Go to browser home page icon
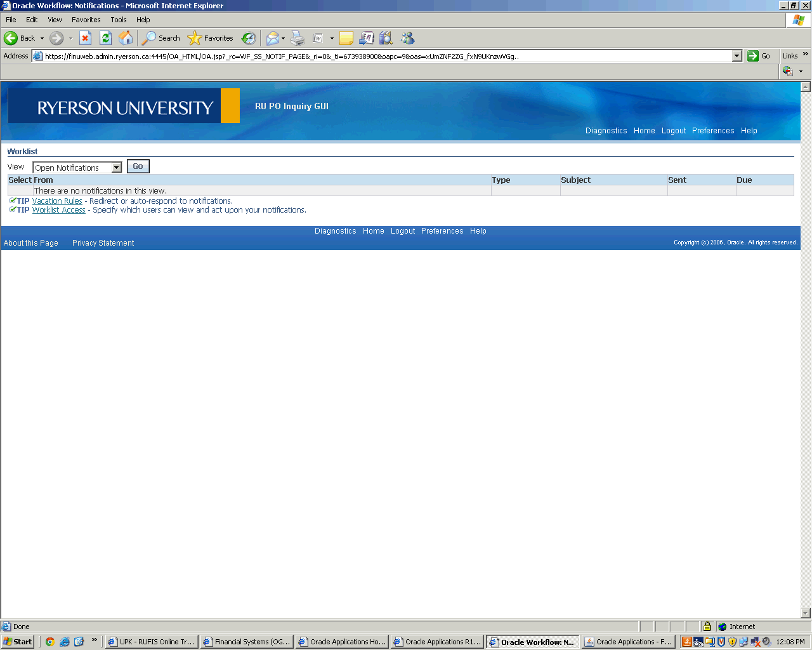The width and height of the screenshot is (812, 650). (x=126, y=38)
